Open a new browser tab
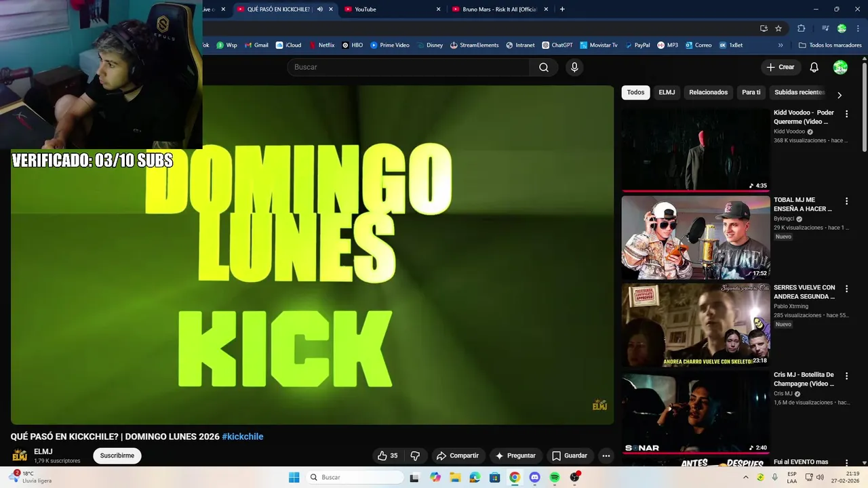Image resolution: width=868 pixels, height=488 pixels. coord(562,9)
